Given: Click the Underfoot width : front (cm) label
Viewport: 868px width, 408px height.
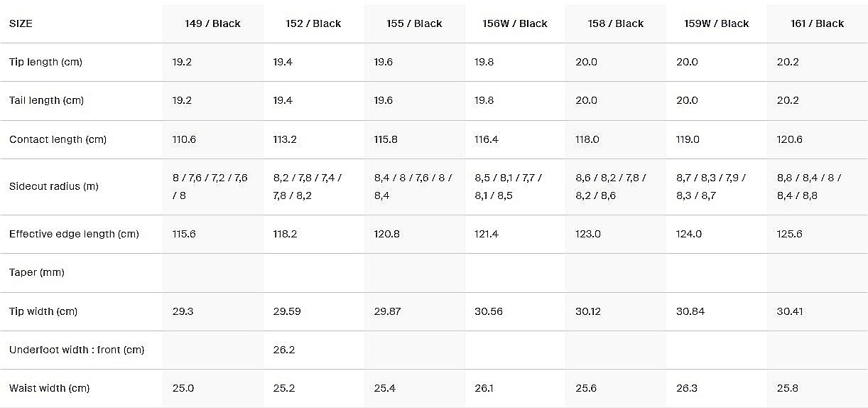Looking at the screenshot, I should click(77, 350).
